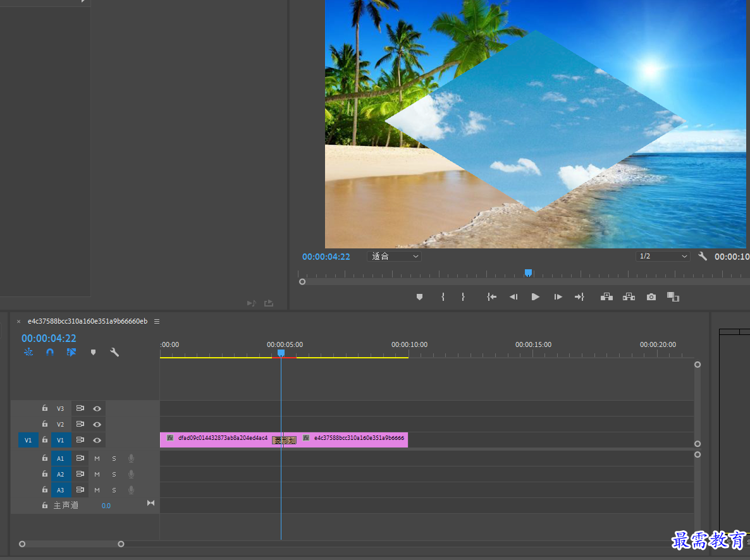The height and width of the screenshot is (560, 750).
Task: Toggle sync lock on V2 track
Action: (80, 424)
